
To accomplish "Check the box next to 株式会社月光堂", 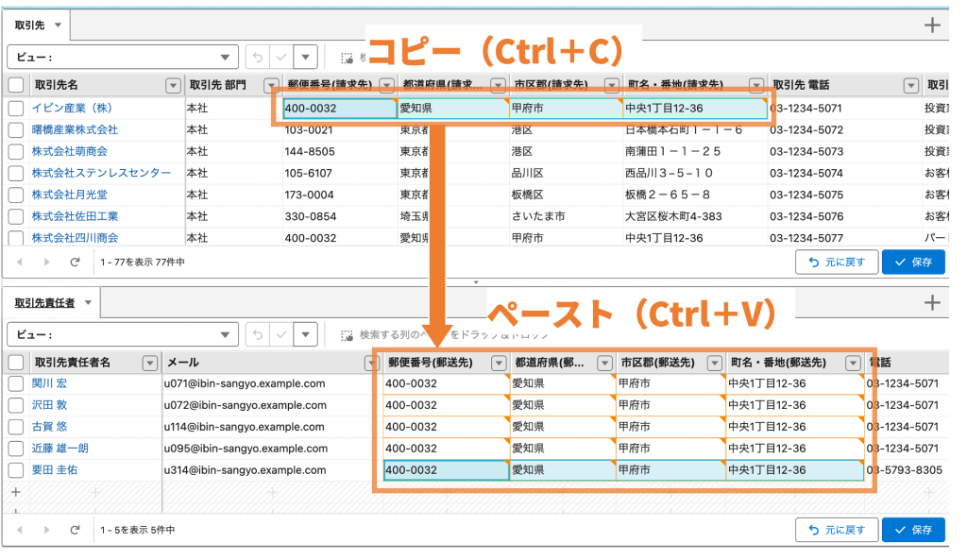I will click(x=15, y=195).
